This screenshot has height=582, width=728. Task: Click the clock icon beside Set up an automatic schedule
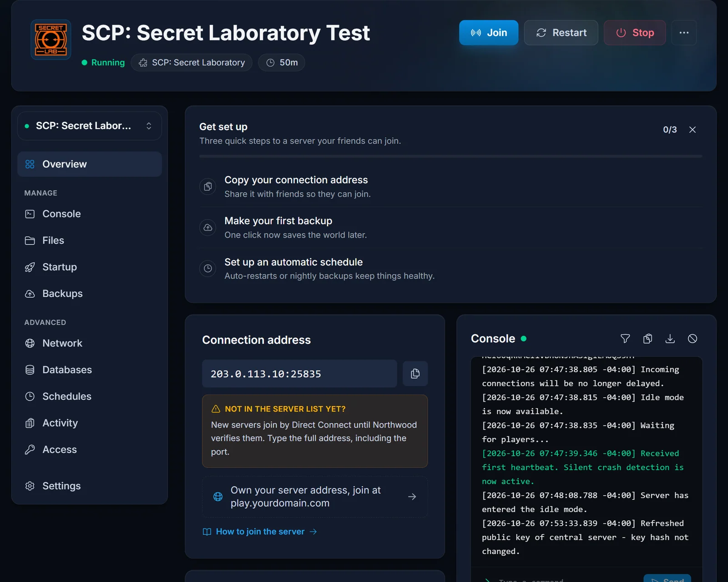coord(208,268)
